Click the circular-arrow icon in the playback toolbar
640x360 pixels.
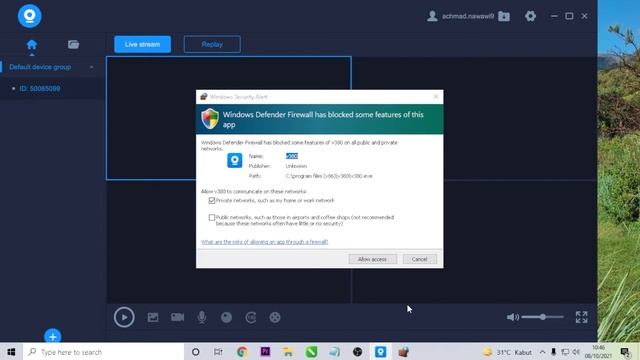[x=251, y=317]
